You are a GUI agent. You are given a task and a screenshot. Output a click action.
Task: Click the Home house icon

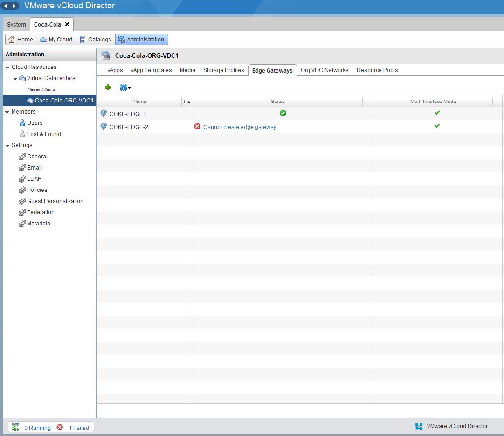12,40
